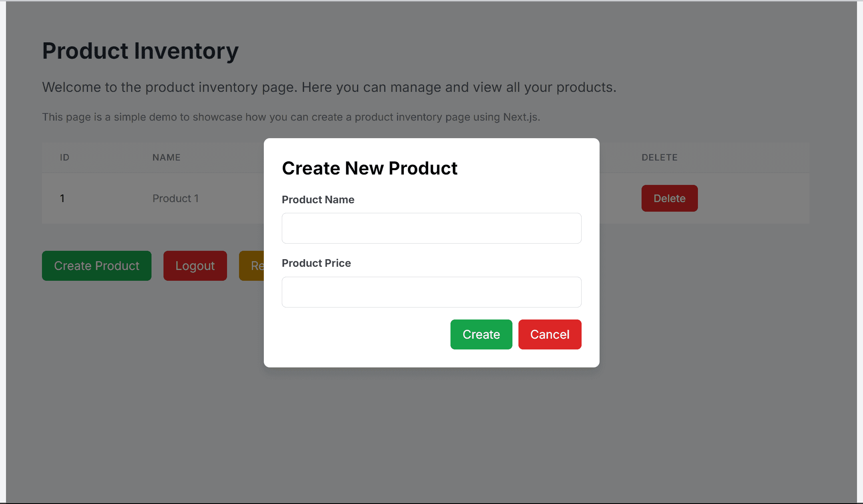
Task: Focus the Product Name input field
Action: [x=431, y=228]
